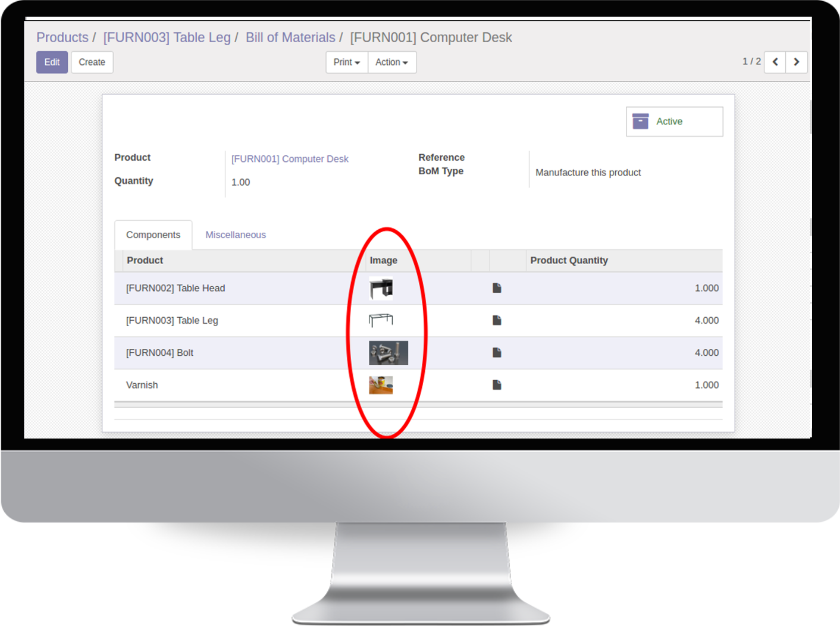The image size is (840, 626).
Task: Click the Edit button
Action: [x=52, y=62]
